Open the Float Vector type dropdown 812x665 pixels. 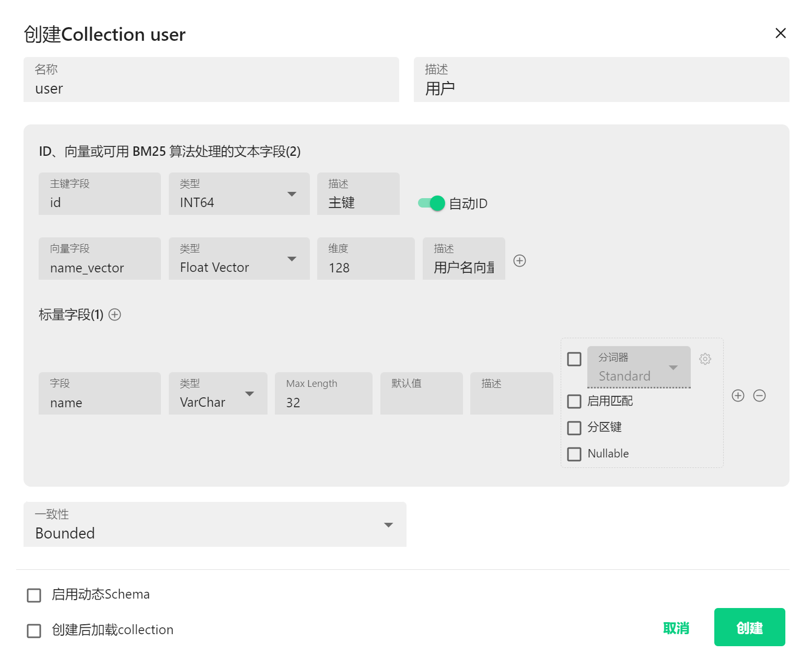(x=239, y=259)
